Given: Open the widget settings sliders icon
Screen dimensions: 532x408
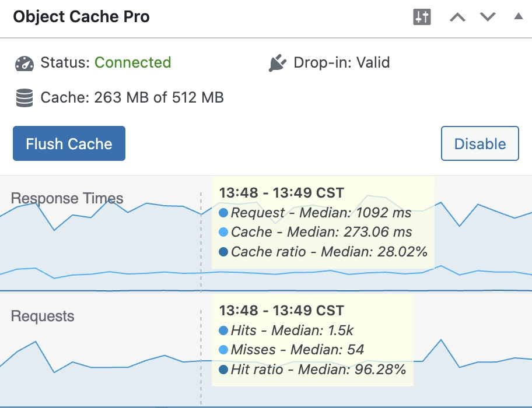Looking at the screenshot, I should click(x=422, y=17).
